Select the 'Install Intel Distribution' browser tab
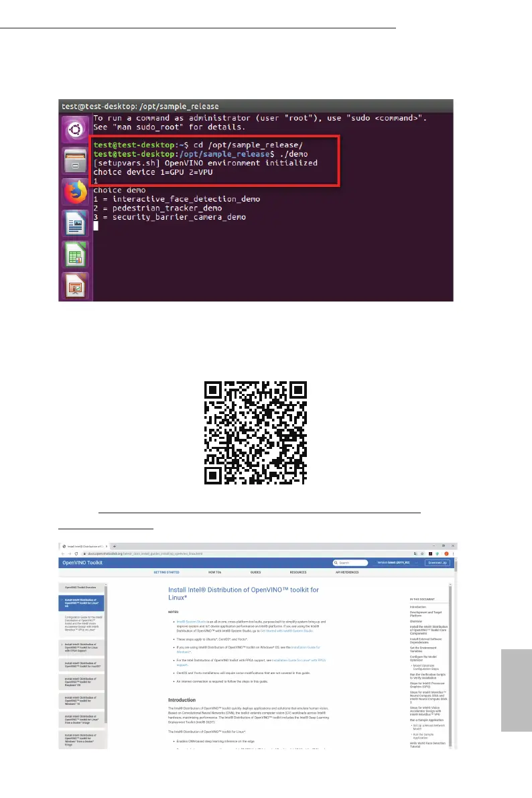The width and height of the screenshot is (532, 798). 84,547
